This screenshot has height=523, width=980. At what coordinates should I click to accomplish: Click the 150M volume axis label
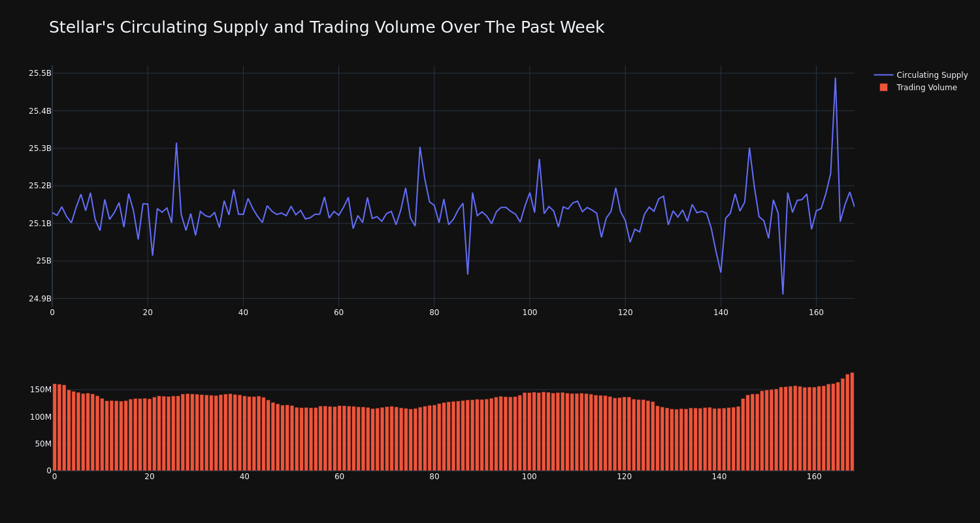point(41,390)
